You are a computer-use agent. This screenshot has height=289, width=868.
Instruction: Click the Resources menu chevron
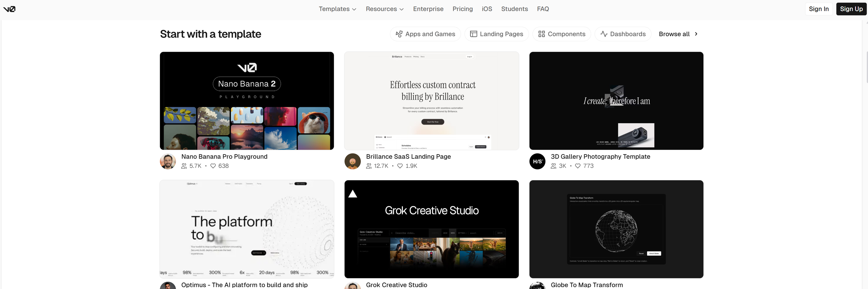tap(401, 9)
